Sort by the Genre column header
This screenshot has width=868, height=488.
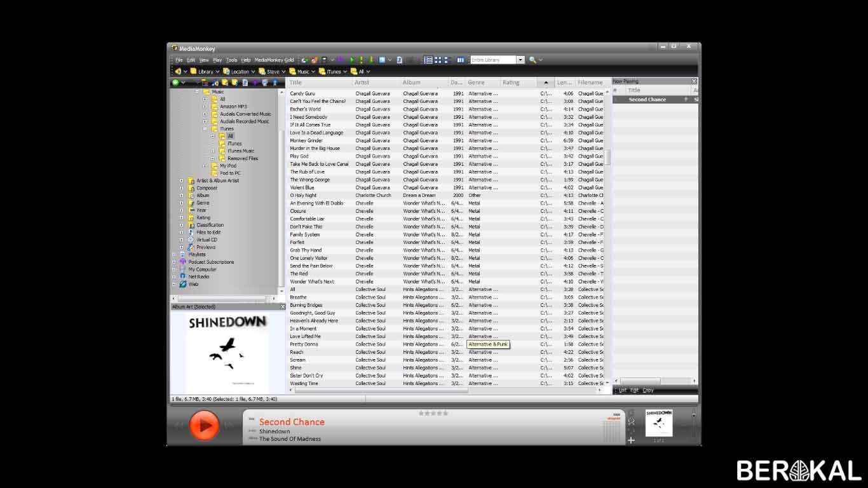482,83
